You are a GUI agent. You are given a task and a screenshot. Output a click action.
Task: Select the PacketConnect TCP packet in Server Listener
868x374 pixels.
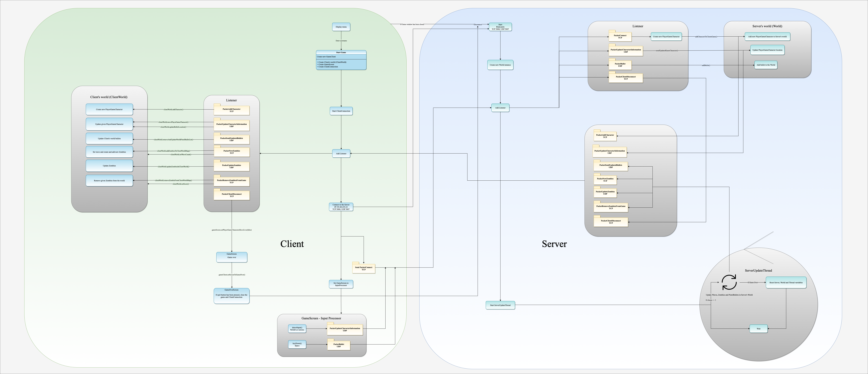[620, 36]
